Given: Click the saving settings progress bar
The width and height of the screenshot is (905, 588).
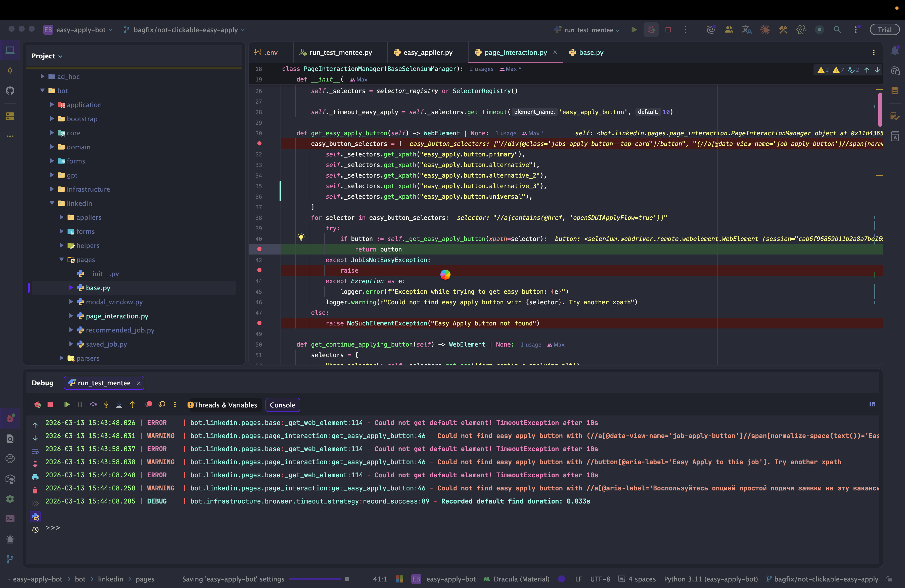Looking at the screenshot, I should [x=314, y=579].
